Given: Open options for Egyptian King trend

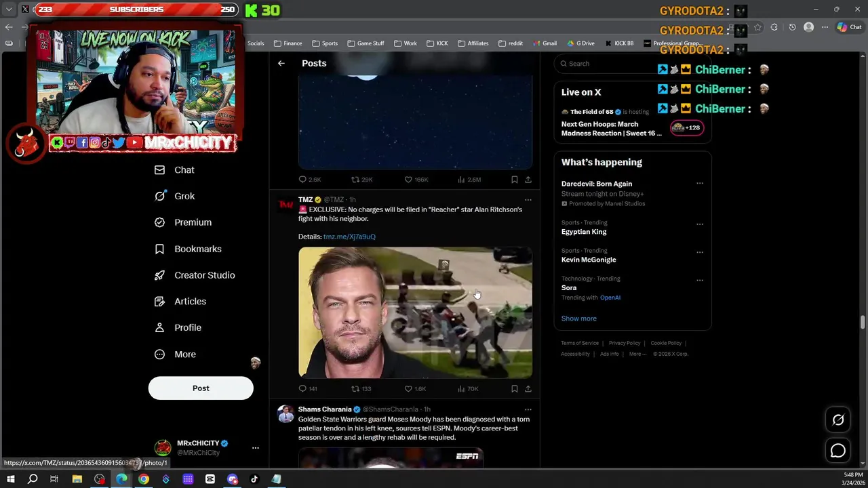Looking at the screenshot, I should coord(700,224).
